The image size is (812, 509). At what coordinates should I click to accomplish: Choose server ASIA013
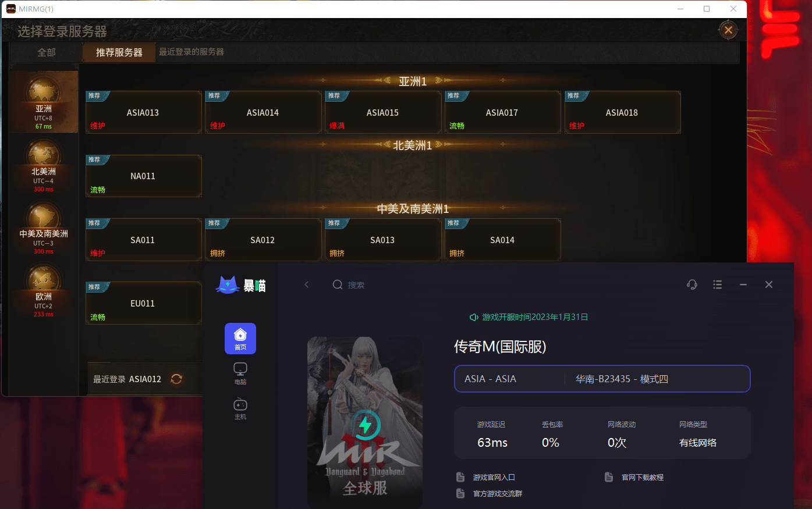point(144,112)
